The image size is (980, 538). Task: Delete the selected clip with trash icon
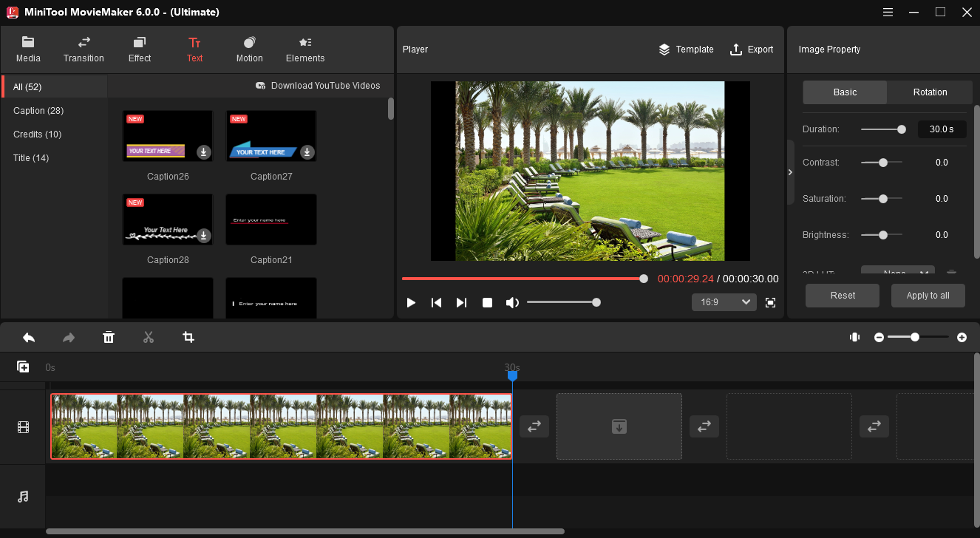(x=109, y=338)
